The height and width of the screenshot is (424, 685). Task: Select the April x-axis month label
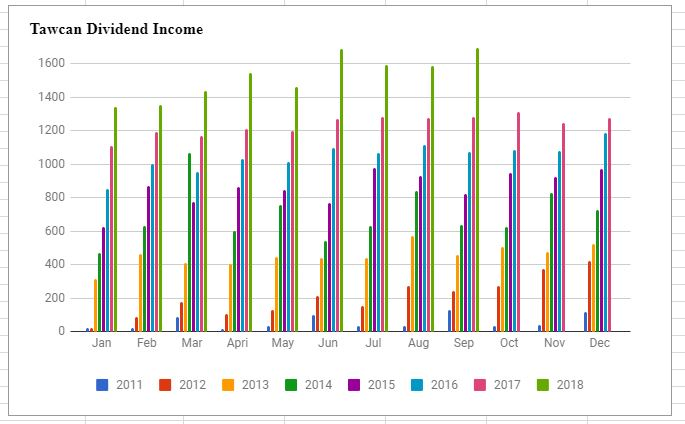(237, 344)
